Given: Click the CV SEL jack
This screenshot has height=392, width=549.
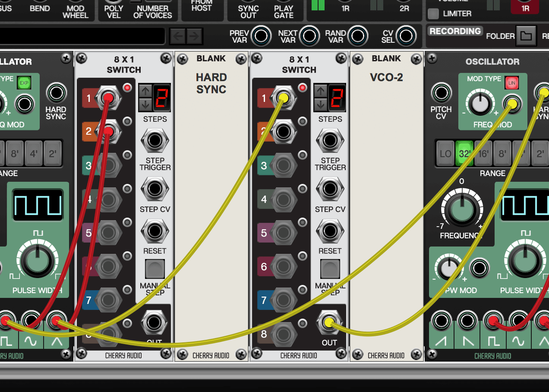Looking at the screenshot, I should [405, 36].
